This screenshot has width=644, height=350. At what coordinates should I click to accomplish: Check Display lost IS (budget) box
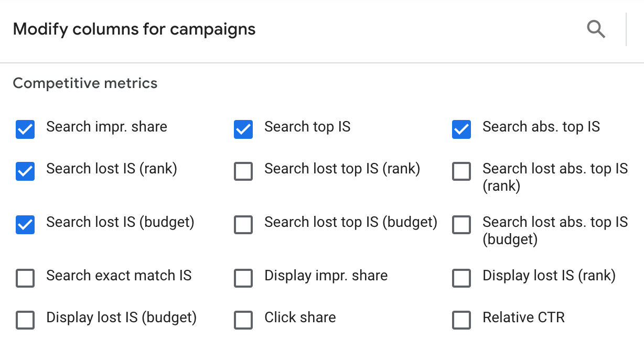(x=25, y=320)
